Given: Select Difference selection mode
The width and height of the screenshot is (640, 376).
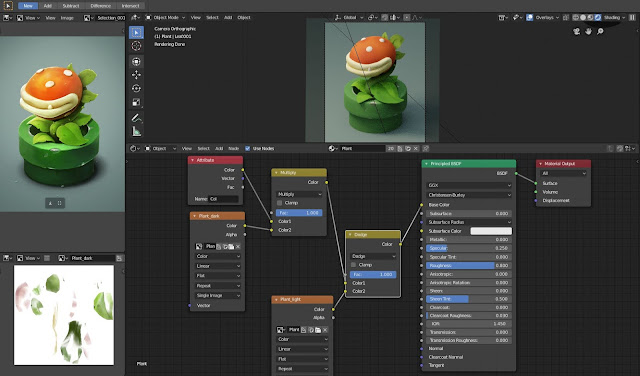Looking at the screenshot, I should (x=100, y=6).
